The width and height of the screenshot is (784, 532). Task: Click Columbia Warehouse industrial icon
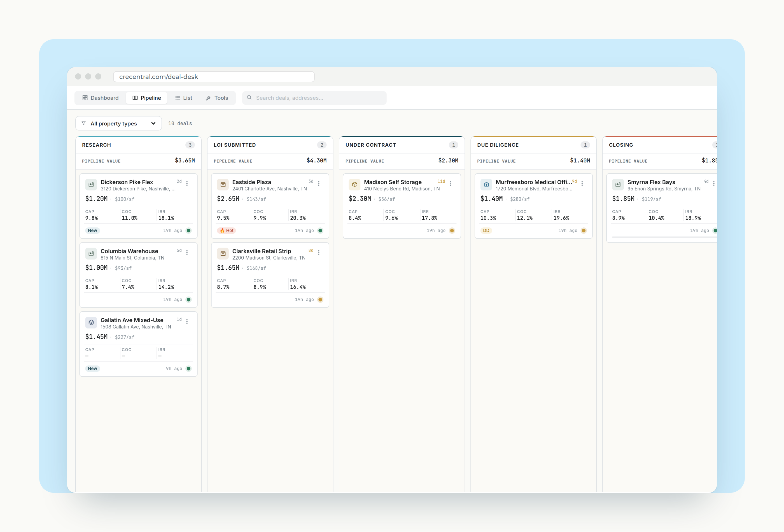coord(91,254)
